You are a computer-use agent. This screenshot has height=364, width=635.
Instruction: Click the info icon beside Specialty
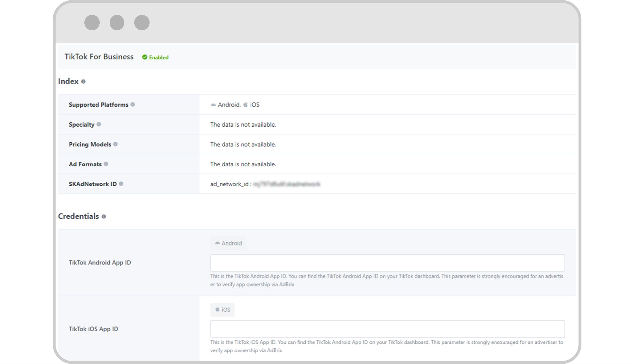99,124
